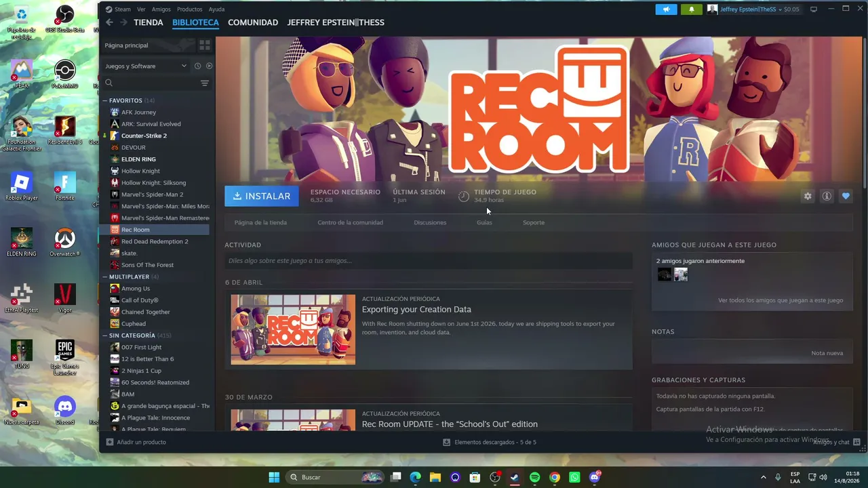Image resolution: width=868 pixels, height=488 pixels.
Task: Enter Steam Big Picture mode icon
Action: [814, 9]
